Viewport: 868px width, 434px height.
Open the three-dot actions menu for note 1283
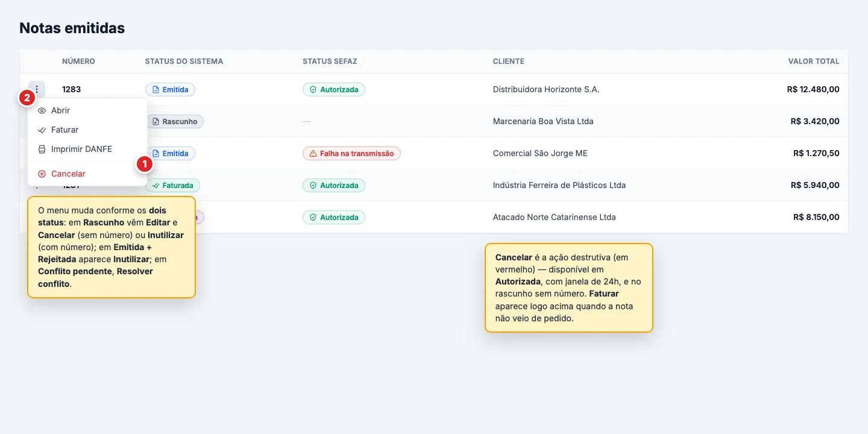(37, 89)
